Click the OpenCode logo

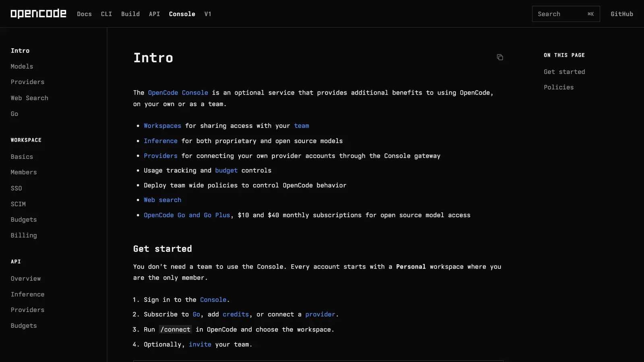(38, 14)
